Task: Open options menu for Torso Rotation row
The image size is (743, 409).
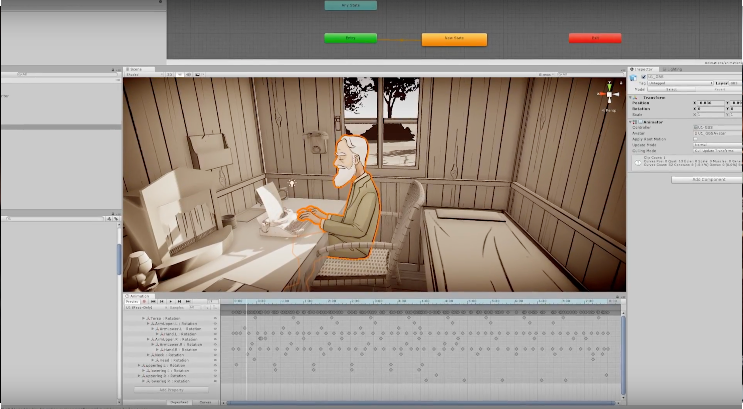Action: coord(215,318)
